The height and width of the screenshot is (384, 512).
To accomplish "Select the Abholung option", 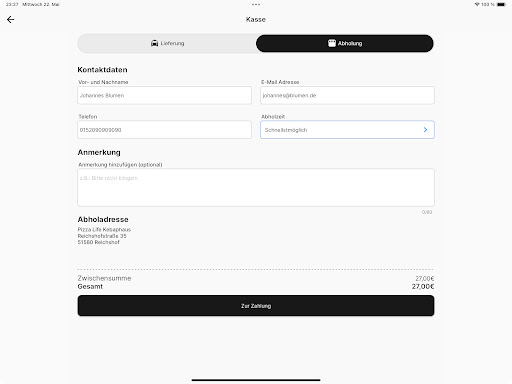I will [345, 43].
